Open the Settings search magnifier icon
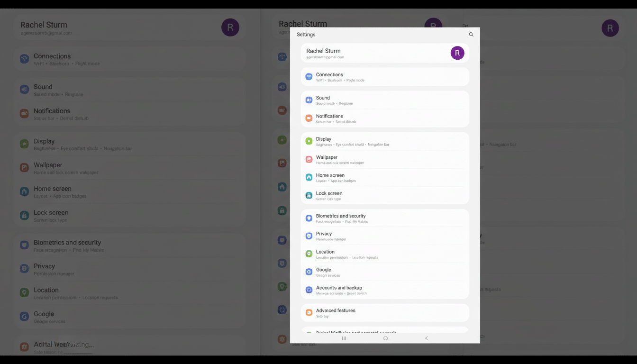Image resolution: width=637 pixels, height=364 pixels. coord(471,34)
